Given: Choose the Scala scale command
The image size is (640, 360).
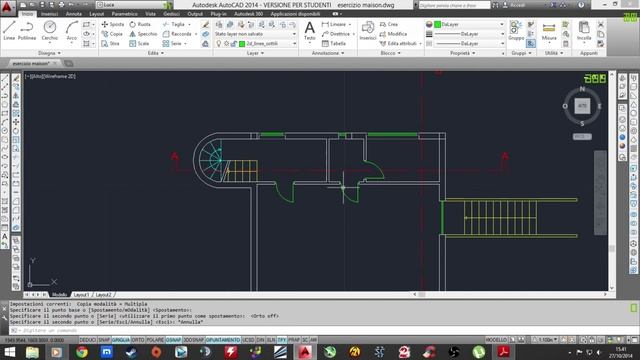Looking at the screenshot, I should [x=139, y=43].
